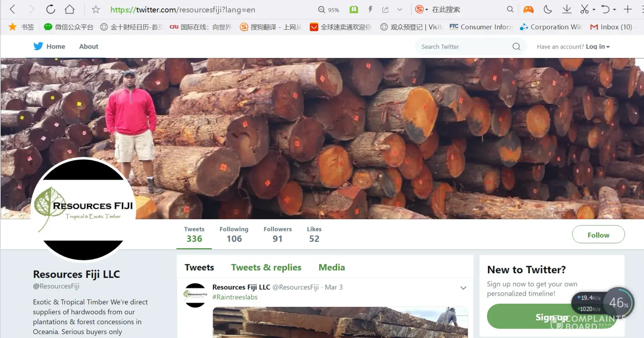
Task: Expand the Log in dropdown
Action: pyautogui.click(x=598, y=46)
